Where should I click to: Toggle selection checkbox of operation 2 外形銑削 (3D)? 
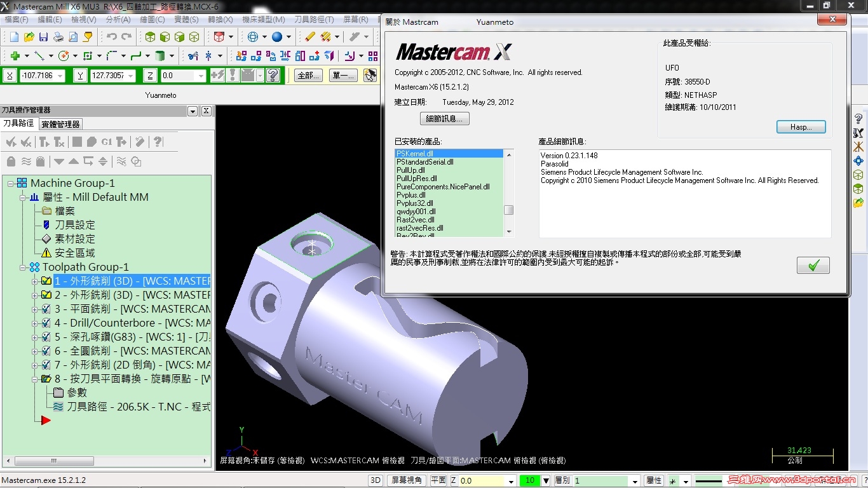point(46,295)
